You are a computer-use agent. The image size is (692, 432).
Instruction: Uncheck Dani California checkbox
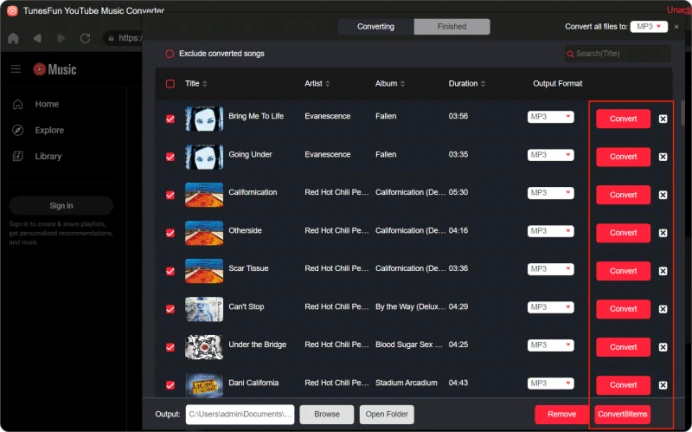[x=170, y=386]
